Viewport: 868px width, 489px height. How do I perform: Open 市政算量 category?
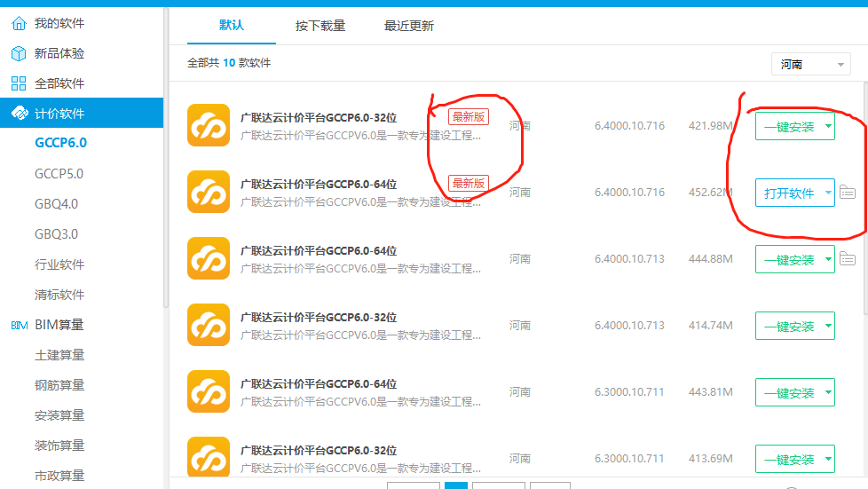[x=59, y=476]
